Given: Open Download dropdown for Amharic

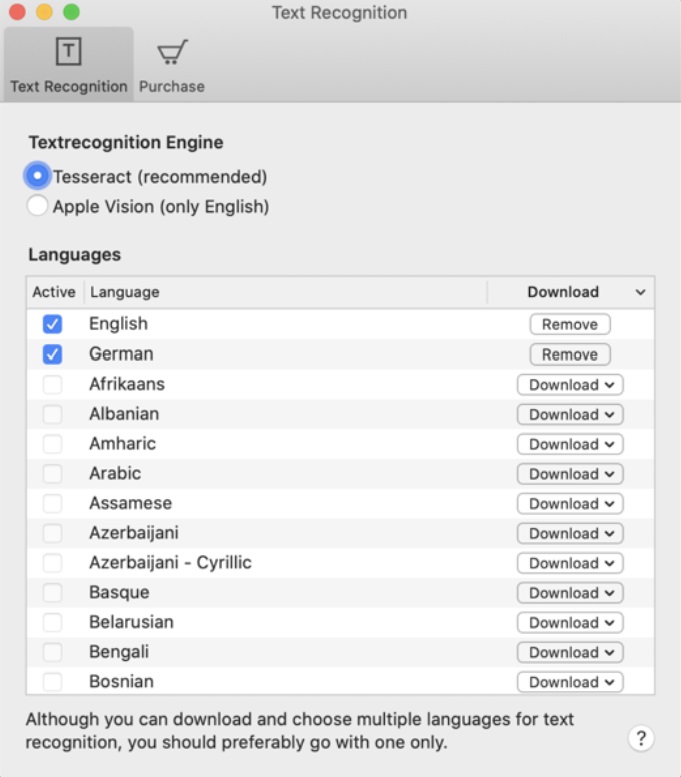Looking at the screenshot, I should (570, 444).
